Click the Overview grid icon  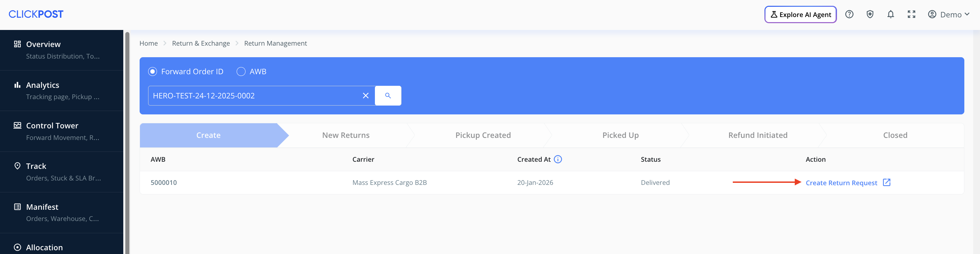(x=17, y=44)
